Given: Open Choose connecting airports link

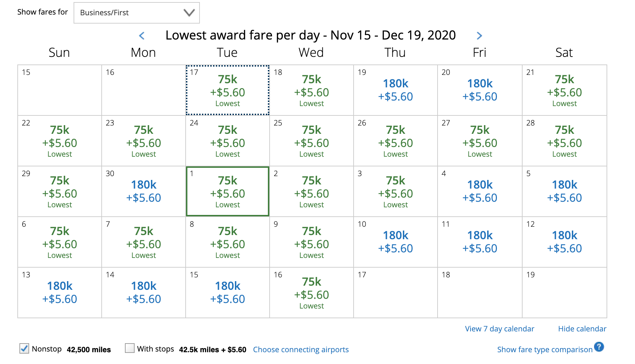Looking at the screenshot, I should [x=300, y=349].
